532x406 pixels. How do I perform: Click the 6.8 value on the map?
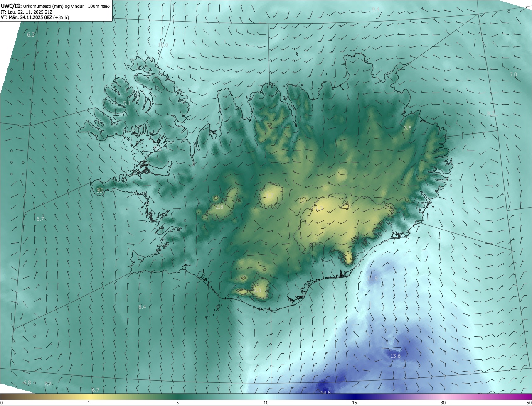(27, 382)
